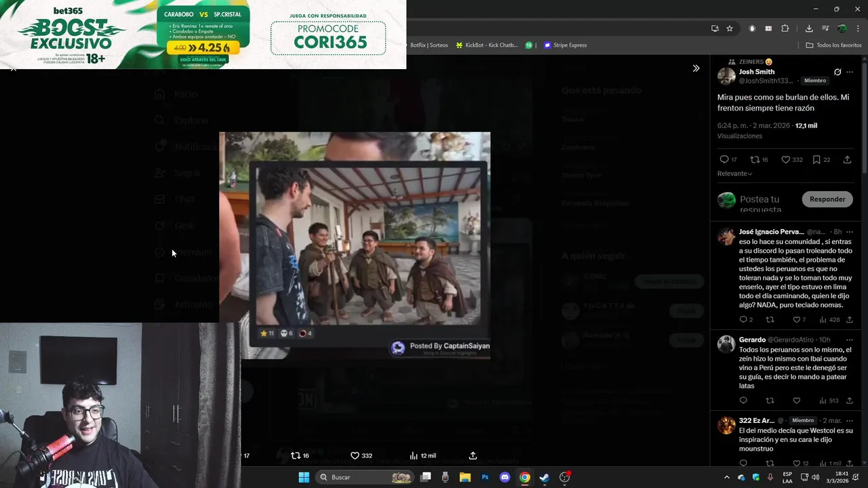Image resolution: width=868 pixels, height=488 pixels.
Task: Share Josh Smith's tweet from the sidebar
Action: click(x=847, y=160)
